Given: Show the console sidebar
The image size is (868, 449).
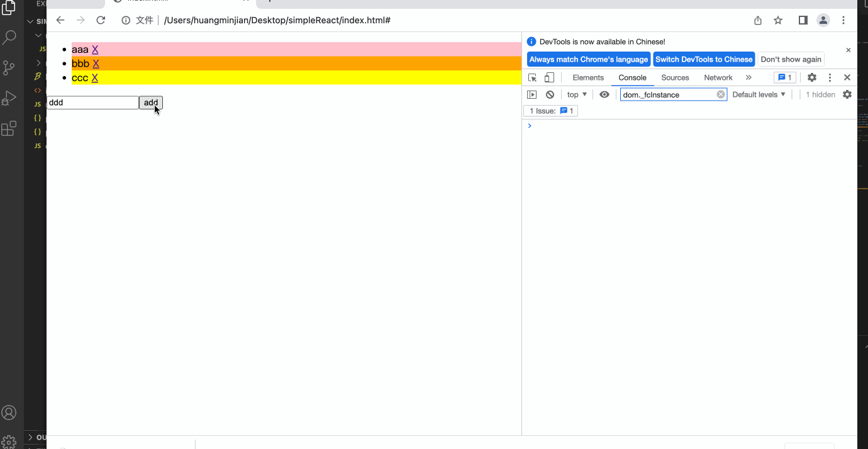Looking at the screenshot, I should 532,94.
